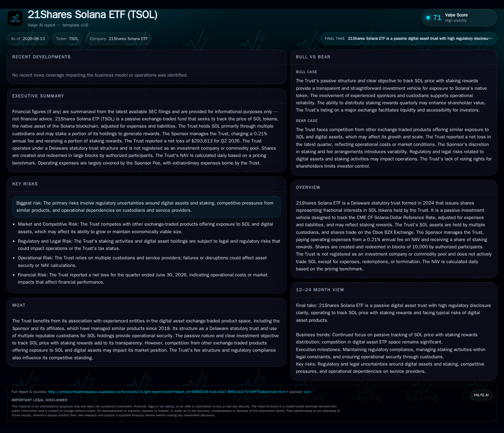Click the IMPORTANT LEGAL DISCLAIMER heading

(39, 400)
